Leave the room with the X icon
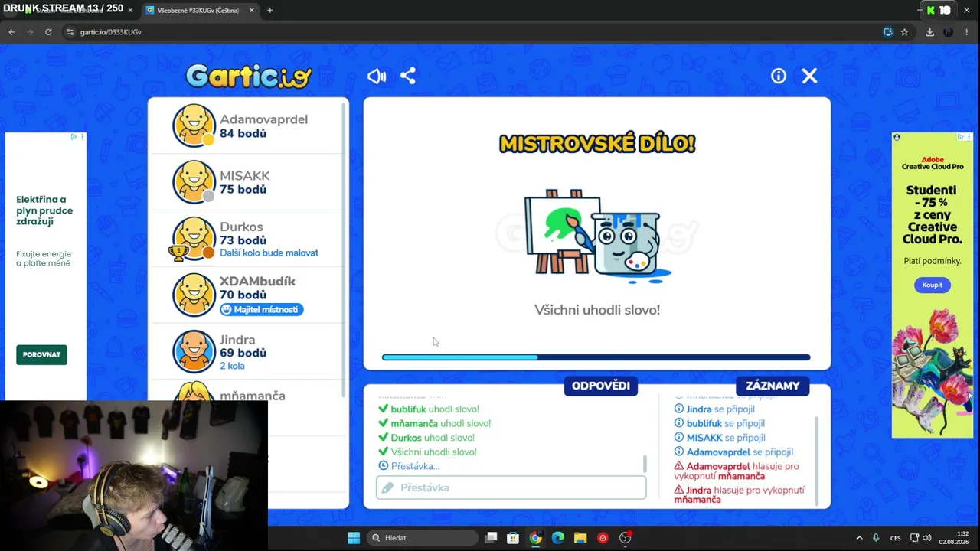This screenshot has width=980, height=551. (809, 76)
